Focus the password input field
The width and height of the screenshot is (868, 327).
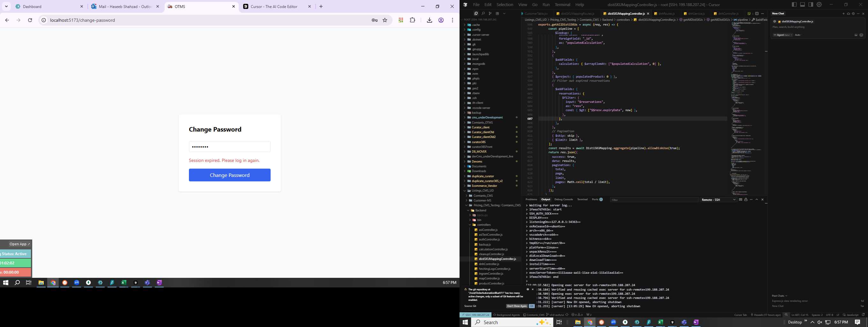click(229, 147)
